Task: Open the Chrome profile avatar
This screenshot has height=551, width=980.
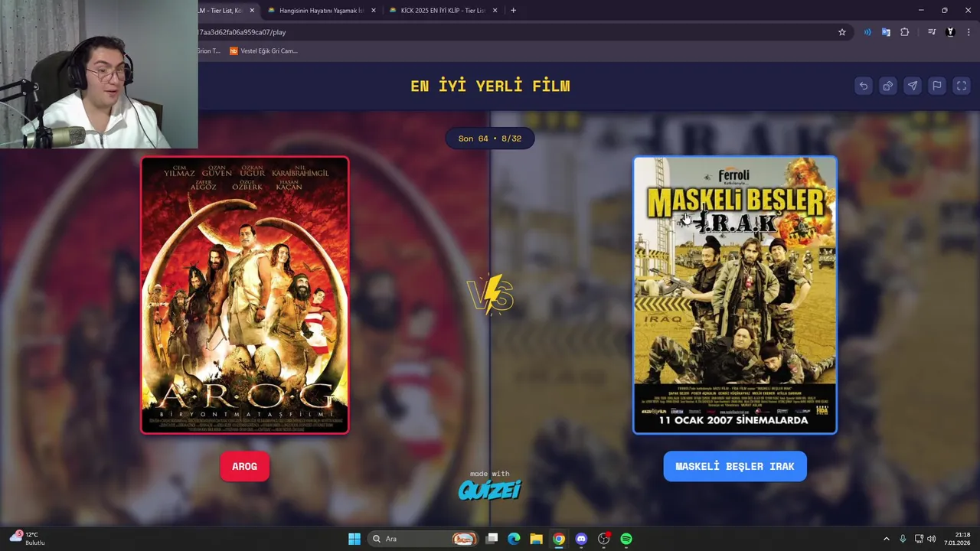Action: tap(950, 32)
